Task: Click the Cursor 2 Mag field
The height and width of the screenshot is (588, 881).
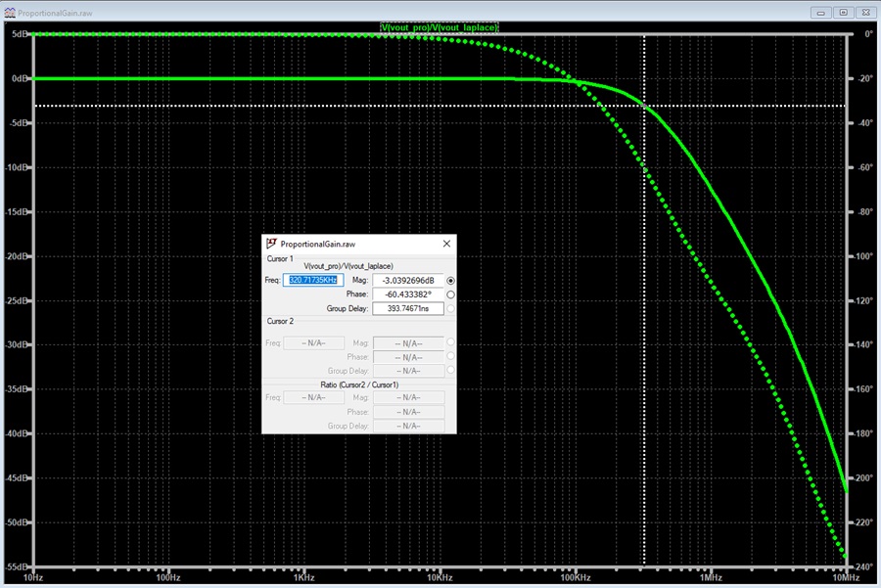Action: coord(408,343)
